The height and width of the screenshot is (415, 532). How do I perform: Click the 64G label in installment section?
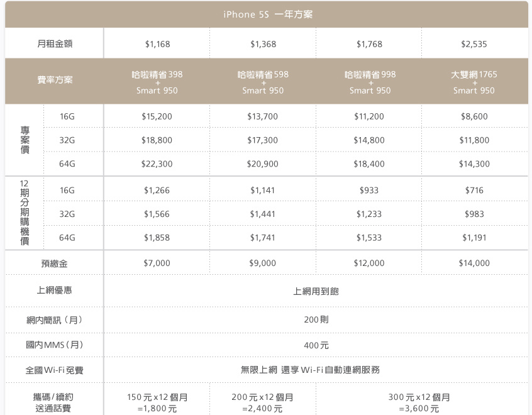click(67, 238)
